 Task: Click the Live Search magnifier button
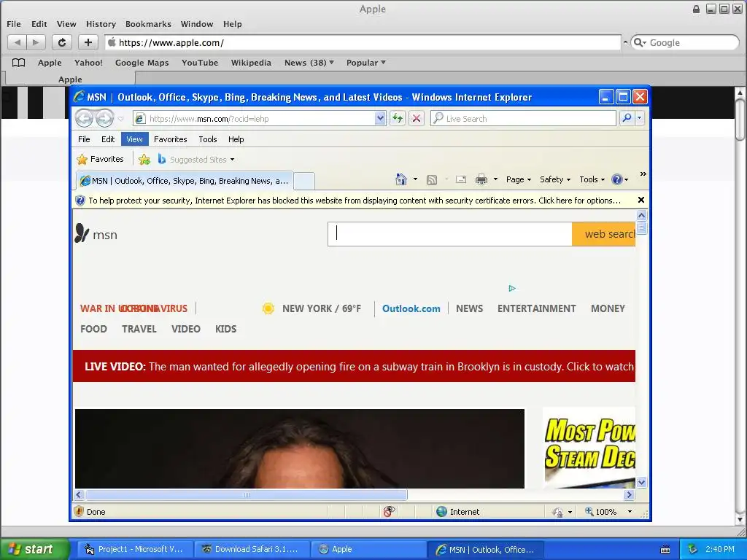pos(627,118)
